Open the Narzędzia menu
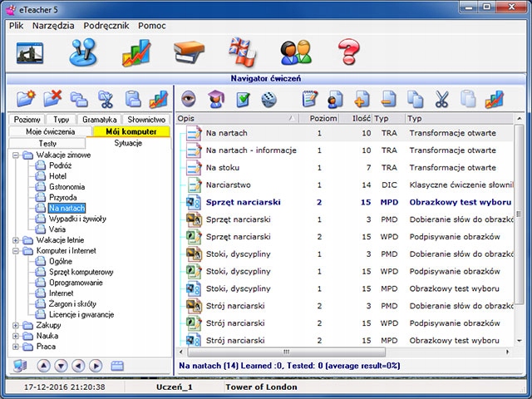 coord(53,26)
